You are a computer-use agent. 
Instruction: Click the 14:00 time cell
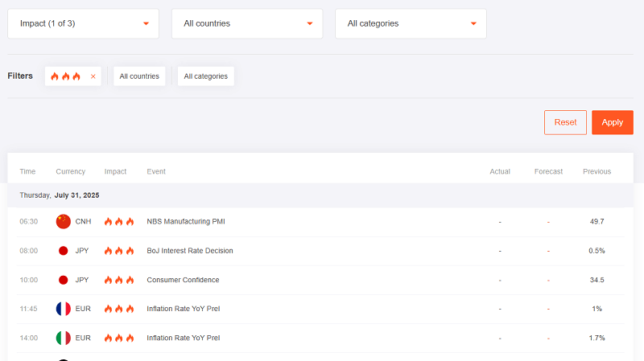pos(29,338)
